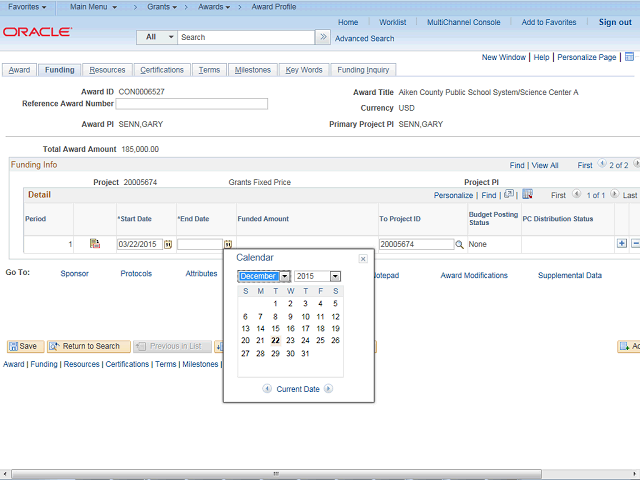Screen dimensions: 640x480
Task: Expand the Favorites menu
Action: [27, 7]
